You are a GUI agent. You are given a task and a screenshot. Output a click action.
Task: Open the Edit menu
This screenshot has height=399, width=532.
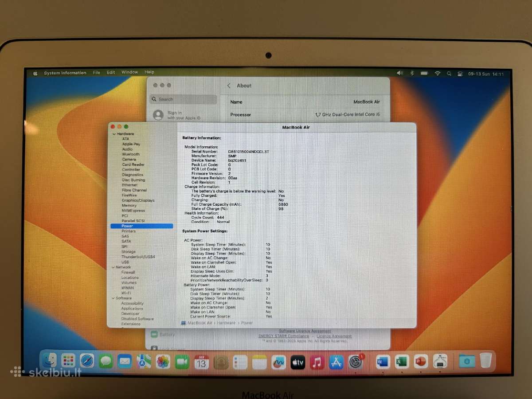click(x=111, y=72)
